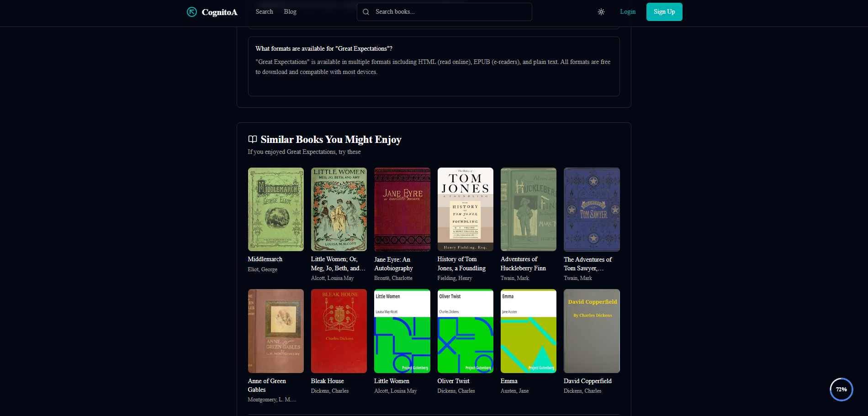Click the Emma title link
Screen dimensions: 868x416
[x=509, y=381]
